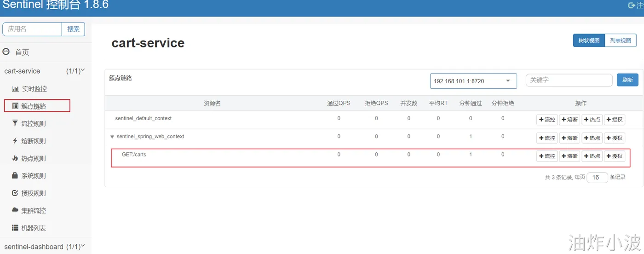
Task: Open 实时监控 real-time monitoring page
Action: (34, 89)
